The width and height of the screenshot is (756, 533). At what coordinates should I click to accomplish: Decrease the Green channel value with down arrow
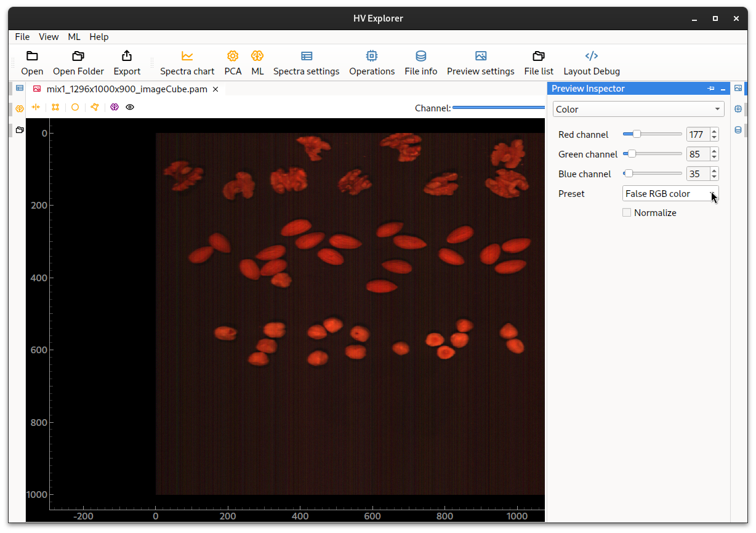pos(714,158)
